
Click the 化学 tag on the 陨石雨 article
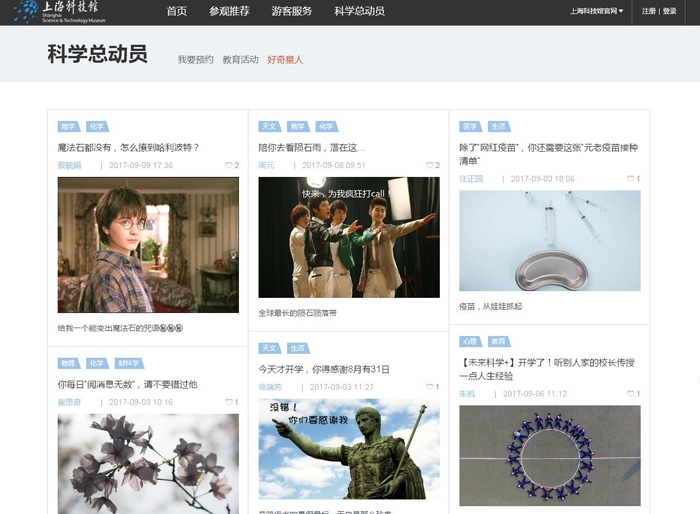coord(327,126)
